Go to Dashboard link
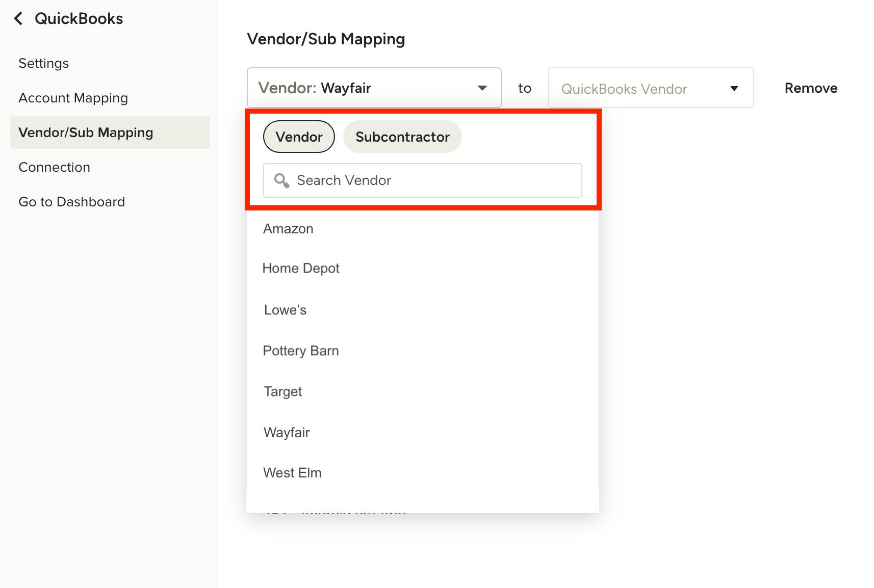This screenshot has width=874, height=588. point(72,202)
